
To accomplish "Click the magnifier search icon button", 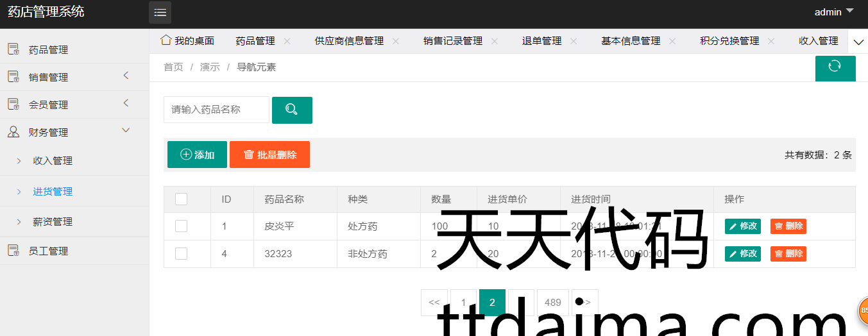I will tap(292, 110).
